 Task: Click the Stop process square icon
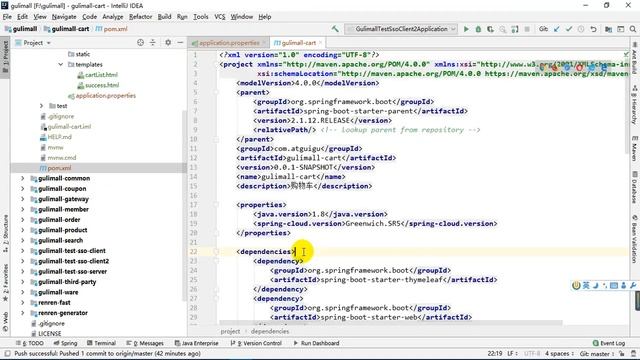click(x=527, y=29)
